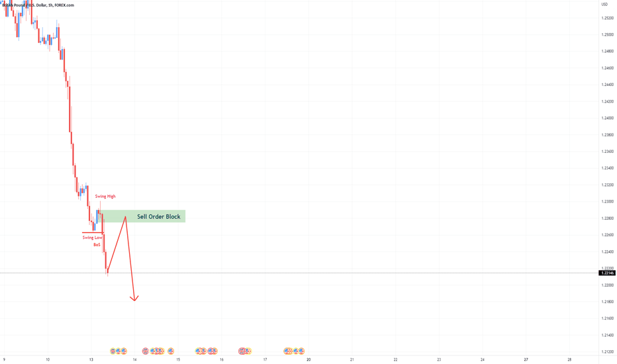The width and height of the screenshot is (617, 364).
Task: Open the USD currency selector on price scale
Action: coord(604,5)
